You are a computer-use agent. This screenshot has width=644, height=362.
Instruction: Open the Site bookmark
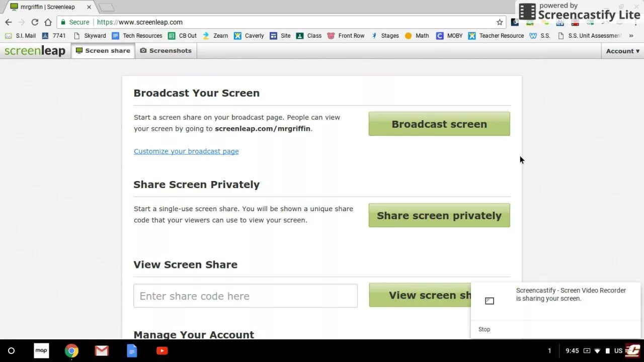tap(280, 36)
